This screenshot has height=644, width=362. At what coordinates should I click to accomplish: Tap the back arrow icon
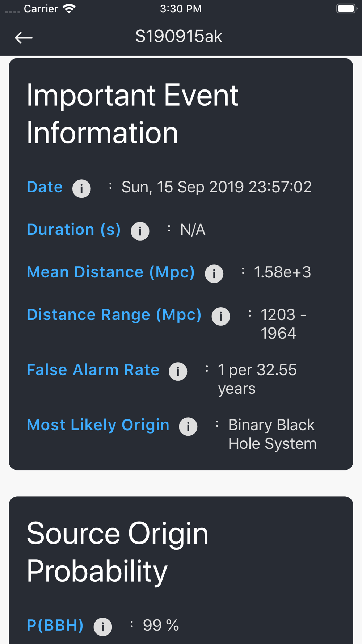(x=24, y=37)
